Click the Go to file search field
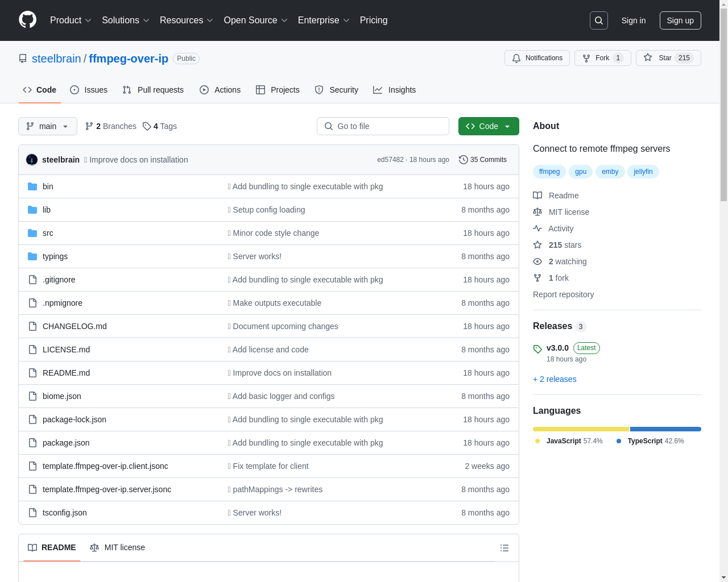728x582 pixels. pos(383,126)
